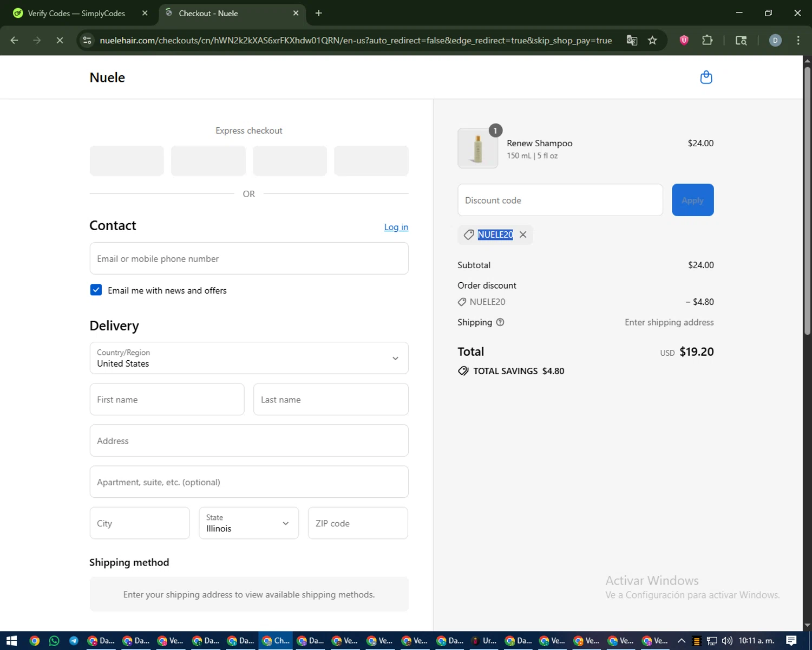Image resolution: width=812 pixels, height=650 pixels.
Task: Click the Total $19.20 amount
Action: 696,352
